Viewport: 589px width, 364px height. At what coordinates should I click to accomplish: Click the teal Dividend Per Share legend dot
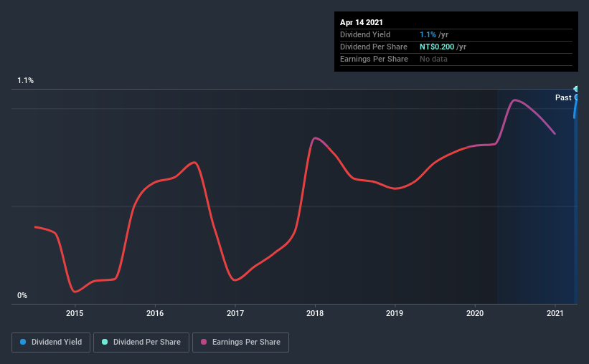click(x=105, y=342)
